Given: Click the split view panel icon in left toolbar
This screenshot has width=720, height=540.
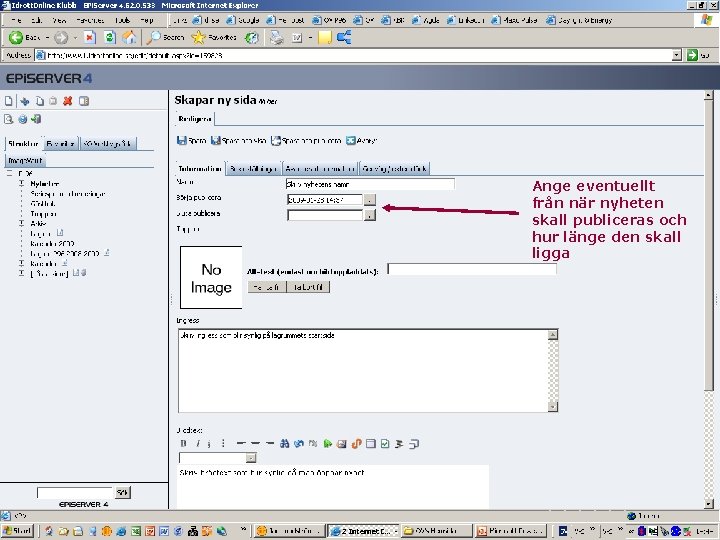Looking at the screenshot, I should (84, 101).
